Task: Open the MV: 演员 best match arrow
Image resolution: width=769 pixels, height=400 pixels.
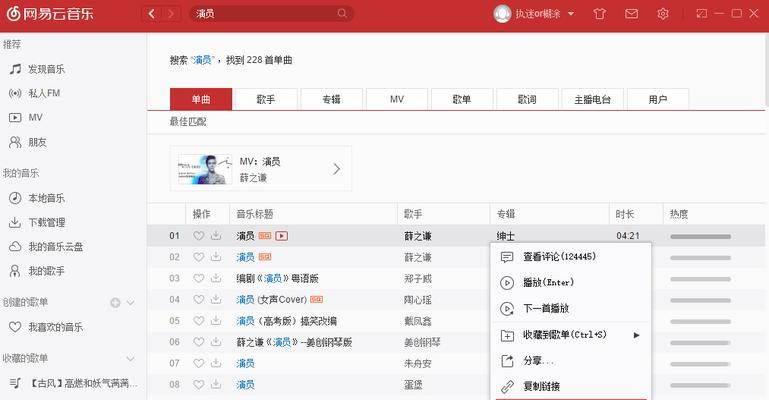Action: (x=336, y=169)
